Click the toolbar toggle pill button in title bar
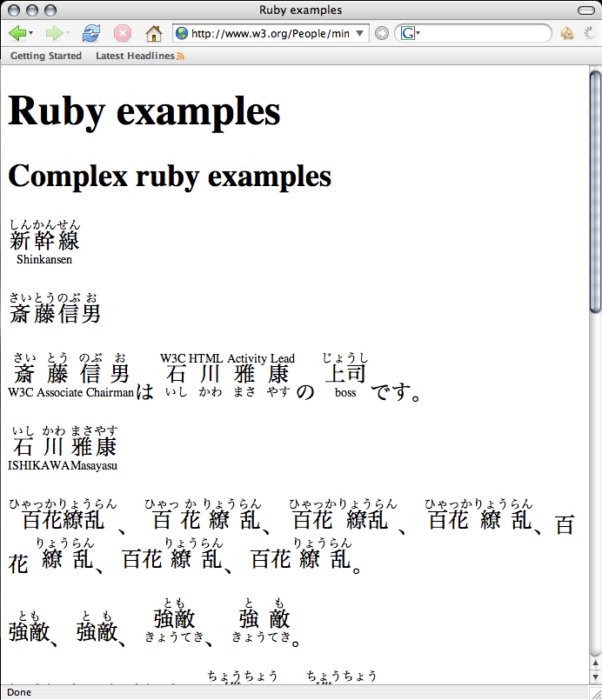This screenshot has height=700, width=602. pyautogui.click(x=585, y=10)
